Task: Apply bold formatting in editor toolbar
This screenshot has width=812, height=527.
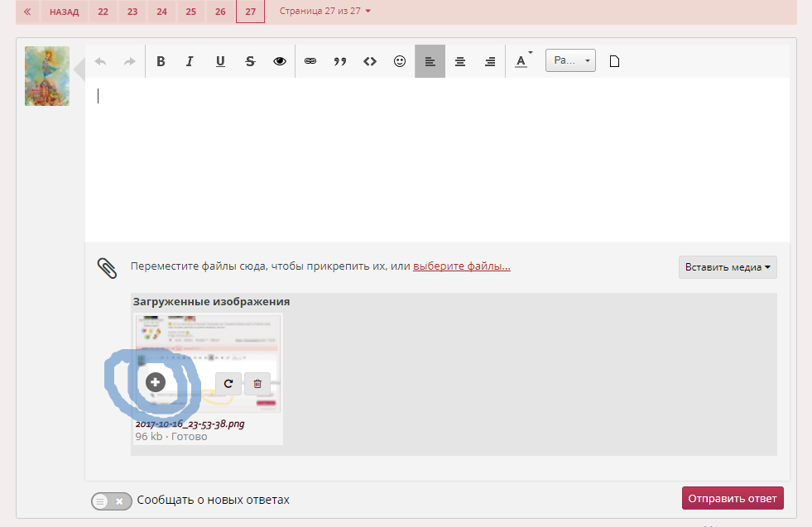Action: (x=161, y=61)
